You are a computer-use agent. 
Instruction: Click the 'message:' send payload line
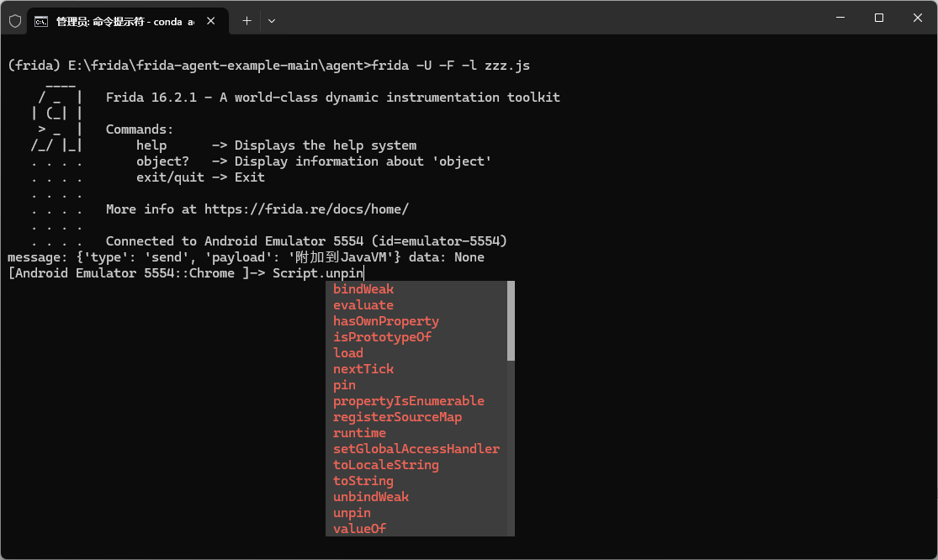coord(246,257)
